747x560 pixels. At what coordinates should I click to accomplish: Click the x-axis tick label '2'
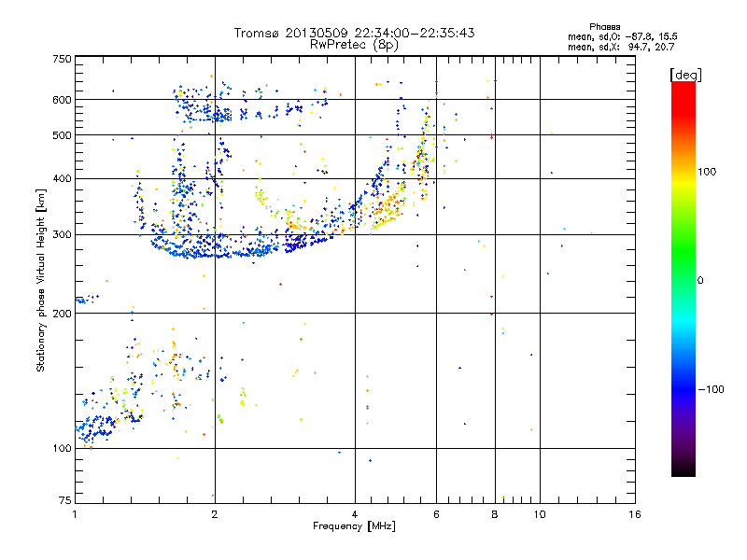click(215, 514)
